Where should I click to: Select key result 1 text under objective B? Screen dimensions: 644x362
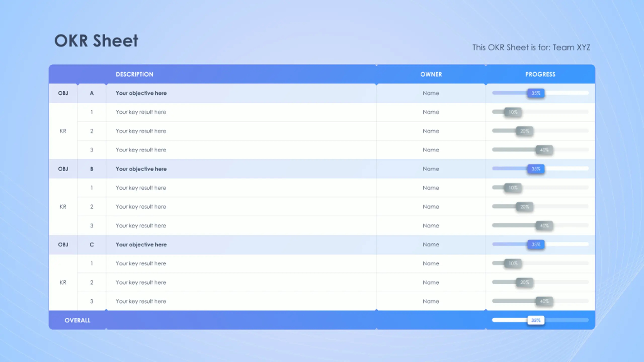tap(141, 188)
